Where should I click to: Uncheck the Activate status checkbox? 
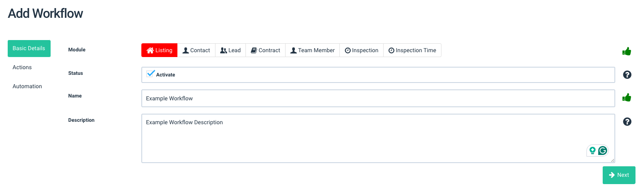point(151,74)
